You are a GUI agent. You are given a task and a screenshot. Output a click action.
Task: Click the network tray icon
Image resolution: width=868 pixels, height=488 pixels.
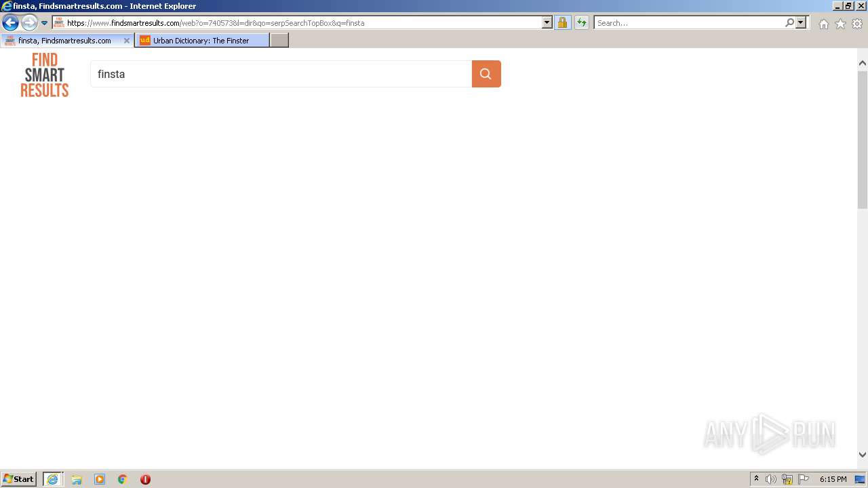(787, 479)
